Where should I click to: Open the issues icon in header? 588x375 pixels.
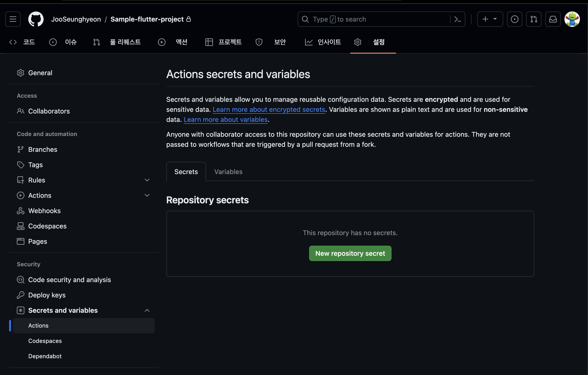click(514, 19)
